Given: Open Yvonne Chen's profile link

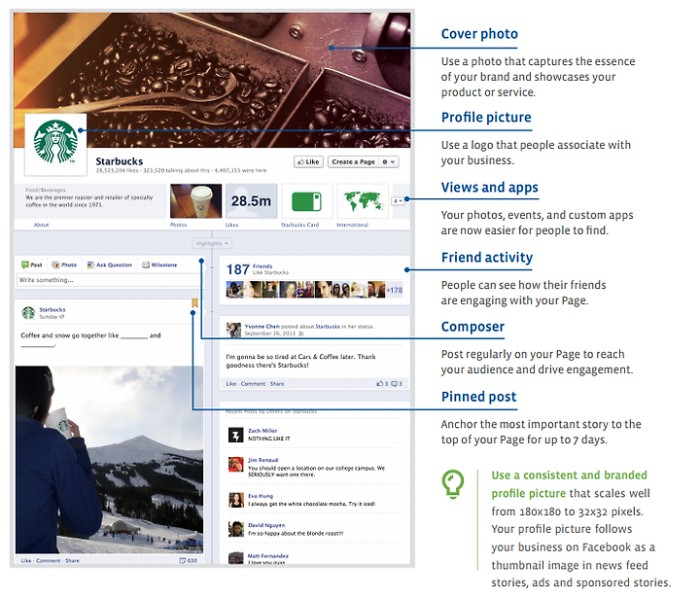Looking at the screenshot, I should (x=262, y=327).
